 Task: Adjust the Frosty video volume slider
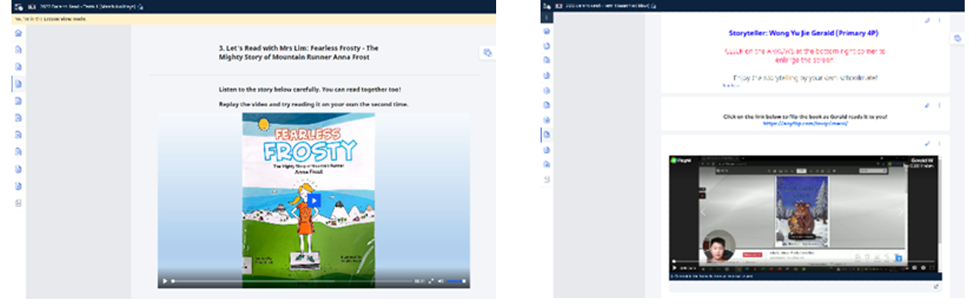(x=456, y=281)
